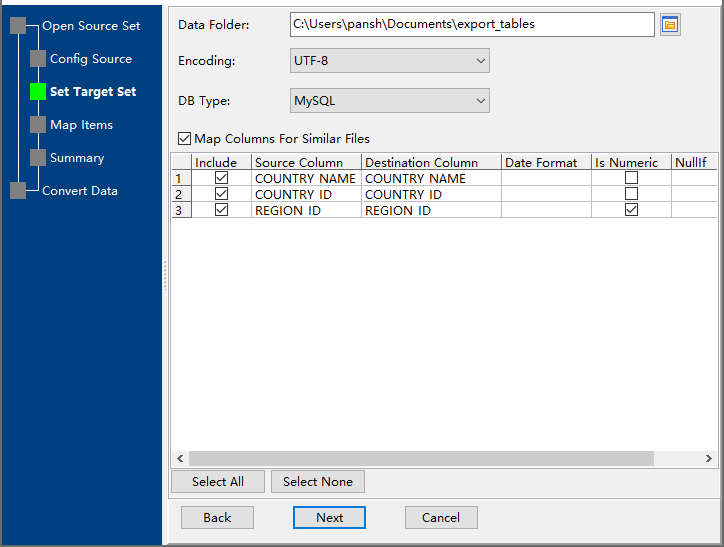Click the Convert Data step marker
724x547 pixels.
click(18, 190)
